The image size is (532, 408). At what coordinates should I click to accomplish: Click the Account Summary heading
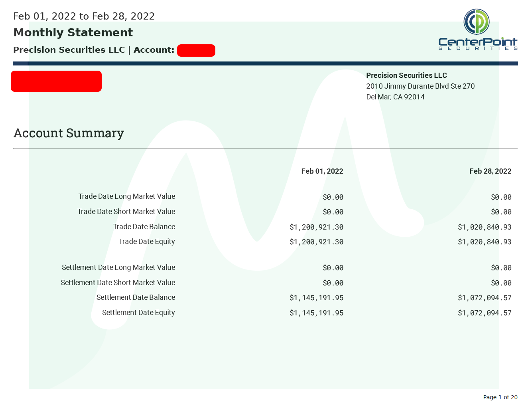click(x=69, y=133)
